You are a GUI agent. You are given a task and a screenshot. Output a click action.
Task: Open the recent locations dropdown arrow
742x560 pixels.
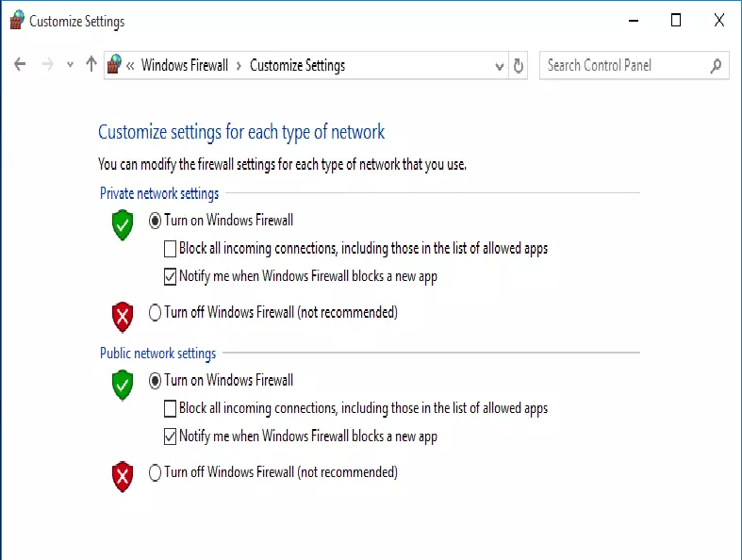[70, 65]
